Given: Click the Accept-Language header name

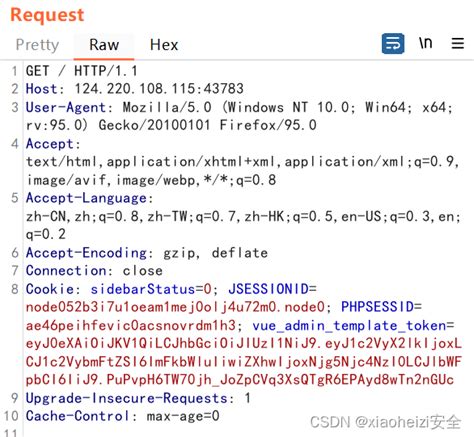Looking at the screenshot, I should (86, 198).
